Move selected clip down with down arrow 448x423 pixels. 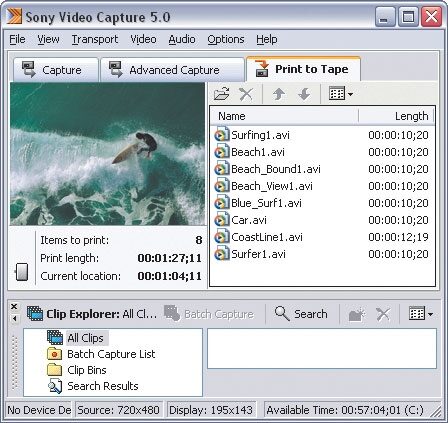(x=304, y=94)
